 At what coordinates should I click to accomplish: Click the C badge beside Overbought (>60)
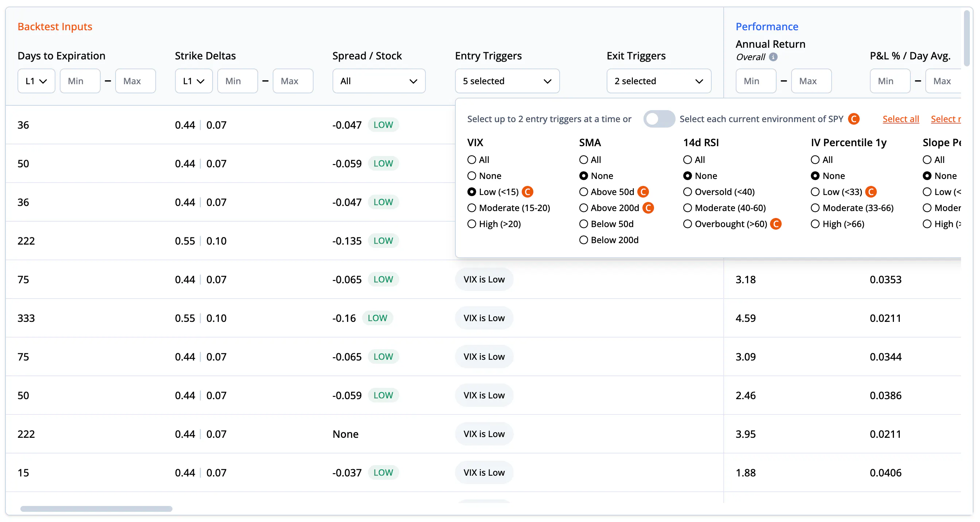click(x=776, y=224)
